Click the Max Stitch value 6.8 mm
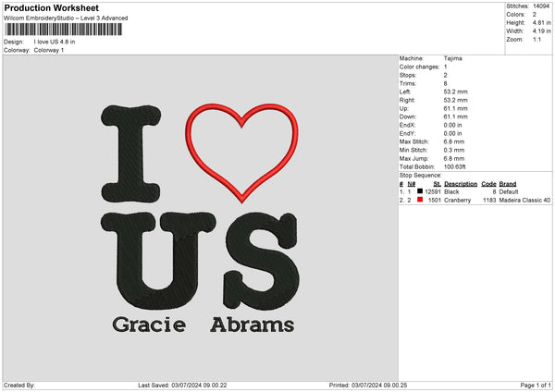The width and height of the screenshot is (555, 392). click(x=454, y=141)
